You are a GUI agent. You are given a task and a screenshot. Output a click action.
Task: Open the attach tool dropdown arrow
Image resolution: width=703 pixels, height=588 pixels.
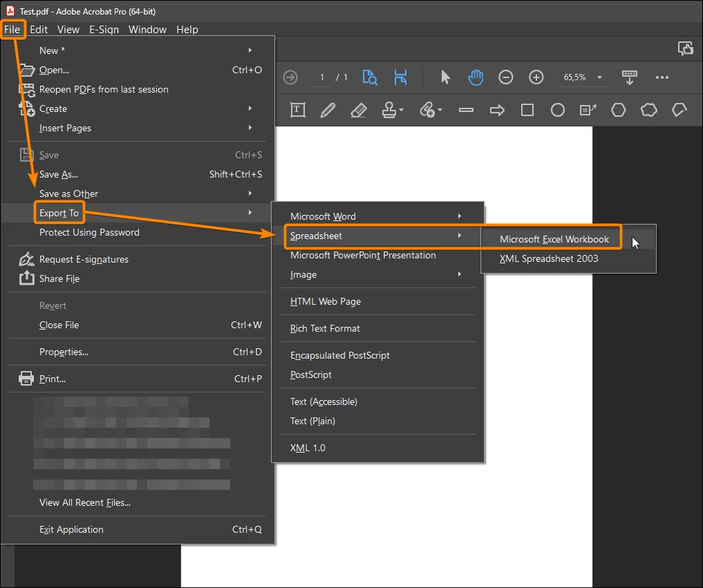[x=440, y=110]
